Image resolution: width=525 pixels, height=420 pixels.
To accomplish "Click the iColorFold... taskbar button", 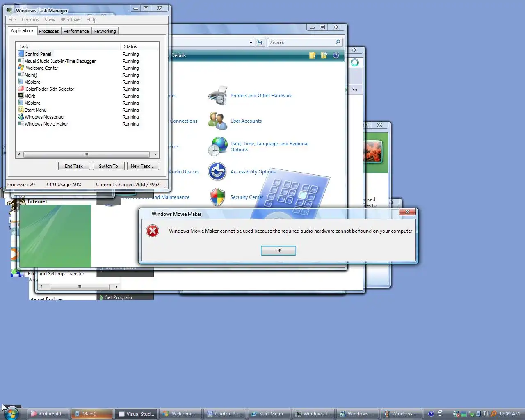I will 48,414.
